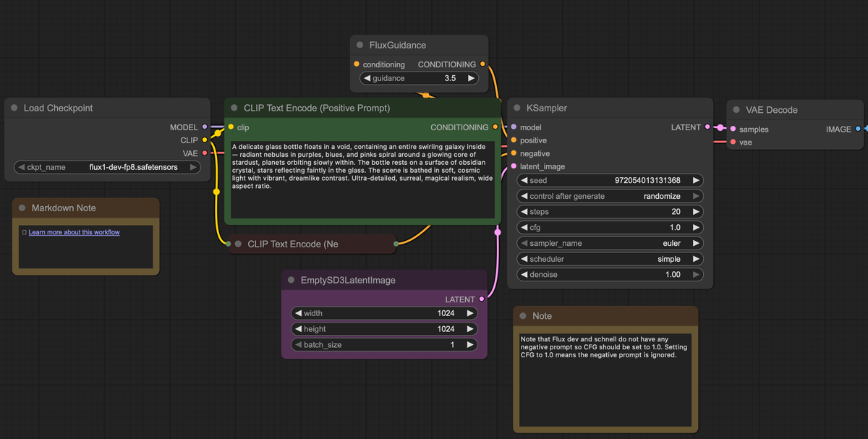868x439 pixels.
Task: Click the samples input socket on VAE Decode
Action: tap(733, 129)
